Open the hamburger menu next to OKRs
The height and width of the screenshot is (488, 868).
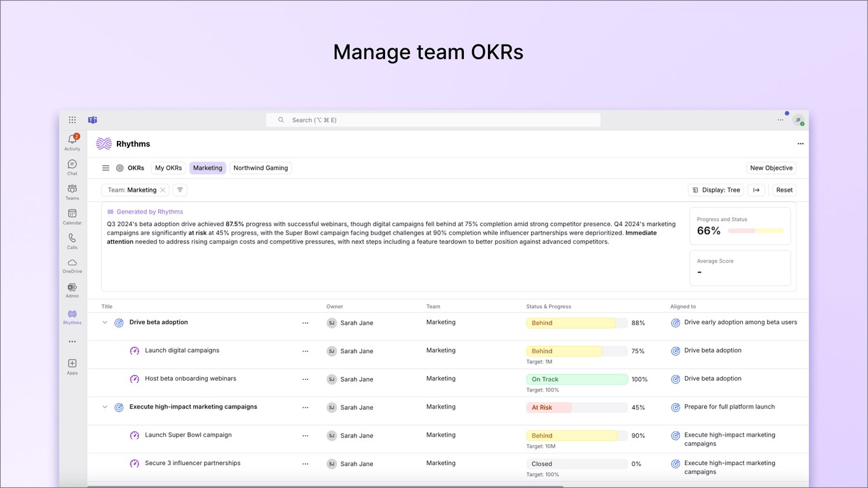pyautogui.click(x=105, y=168)
